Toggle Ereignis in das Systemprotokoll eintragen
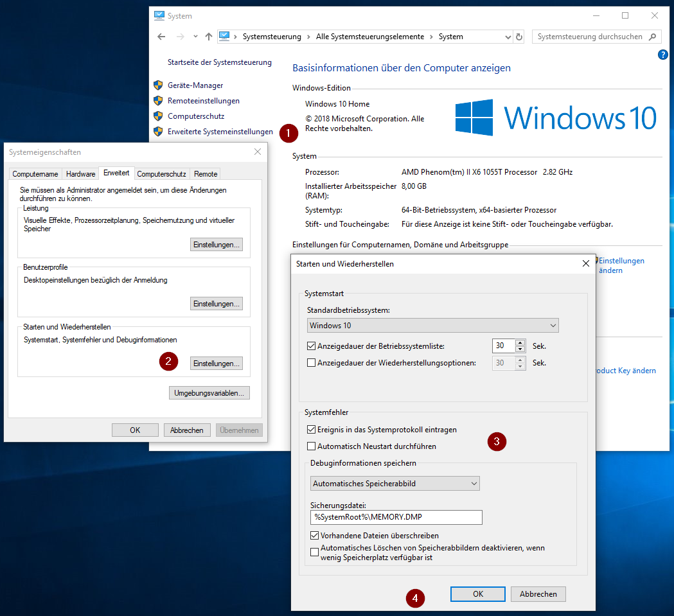Screen dimensions: 674x616 [x=311, y=430]
